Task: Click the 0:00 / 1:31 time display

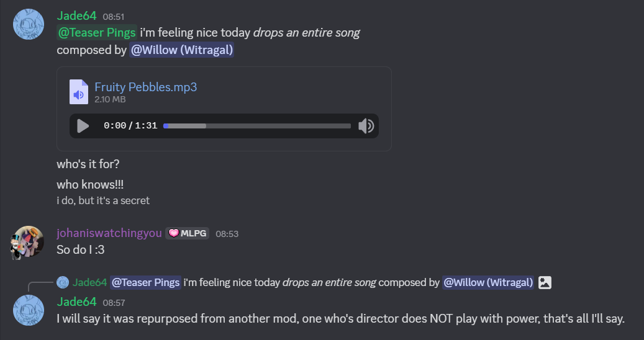Action: coord(130,126)
